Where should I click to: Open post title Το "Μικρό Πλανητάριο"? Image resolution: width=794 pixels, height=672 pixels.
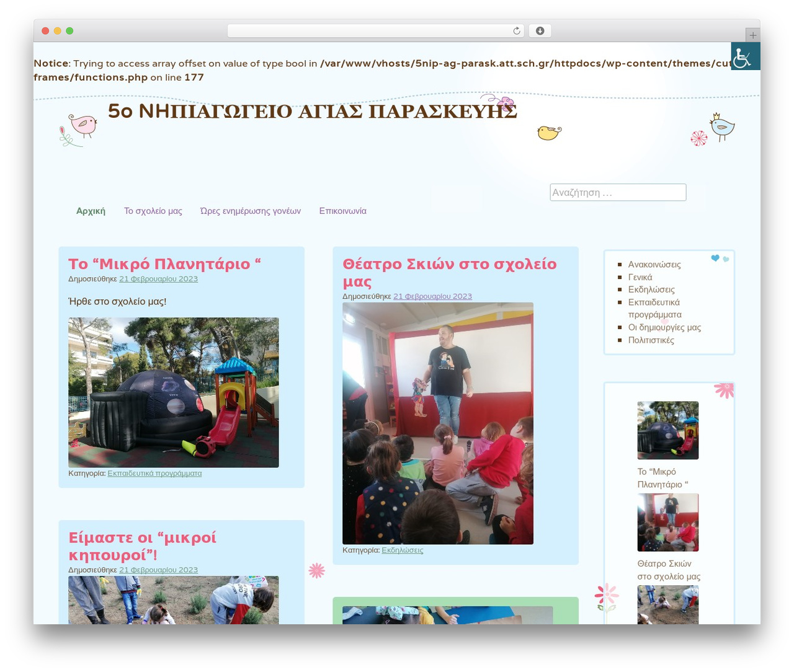(164, 264)
